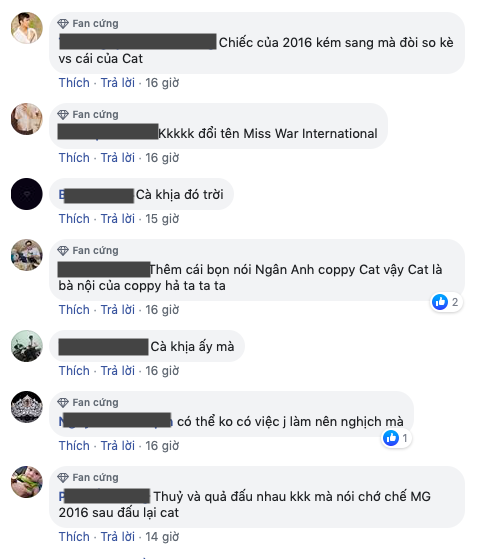This screenshot has width=497, height=559.
Task: Like the 'có thể ko có việc' comment
Action: click(x=74, y=446)
